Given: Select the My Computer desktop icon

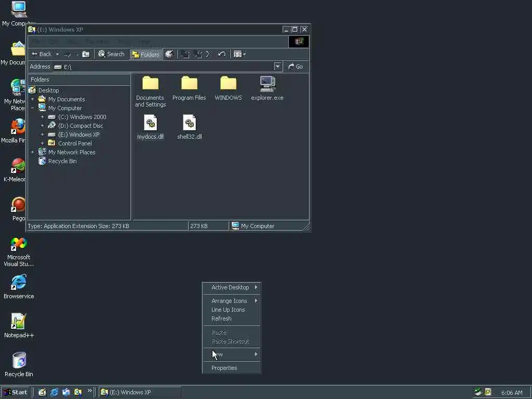Looking at the screenshot, I should pyautogui.click(x=18, y=14).
